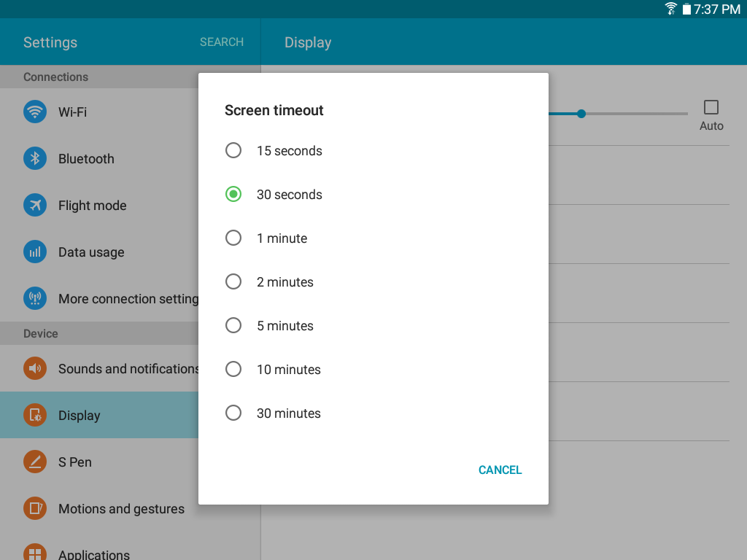Screen dimensions: 747x560
Task: Tap the Data usage bar chart icon
Action: 35,252
